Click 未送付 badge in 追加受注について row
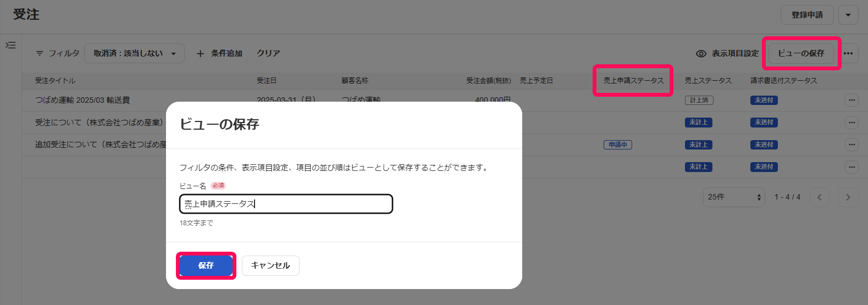 (x=764, y=145)
